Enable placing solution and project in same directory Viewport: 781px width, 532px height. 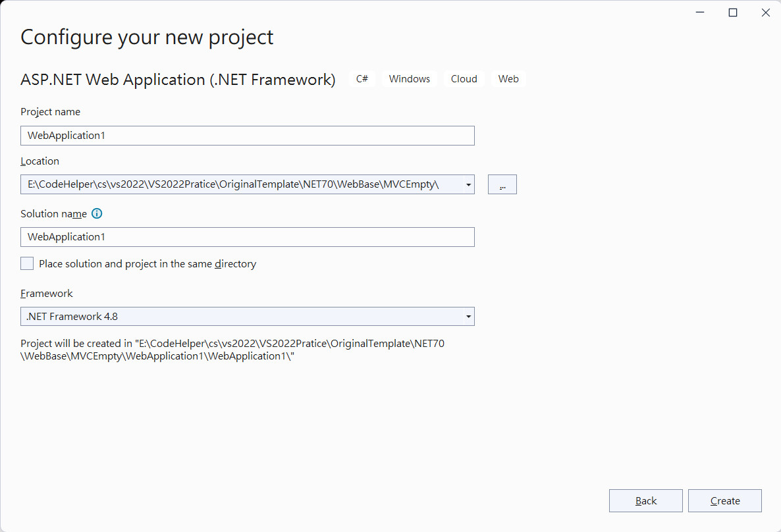tap(27, 263)
